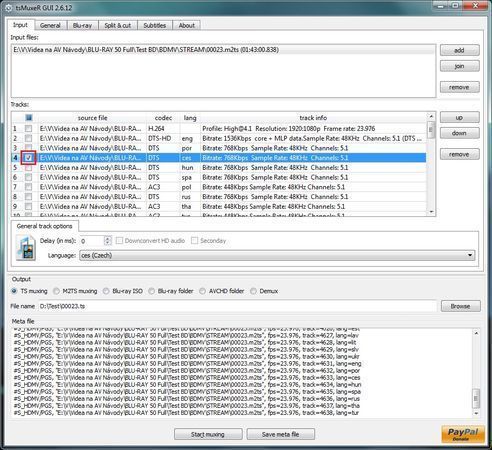Toggle the select-all tracks checkbox in header
The width and height of the screenshot is (492, 450).
coord(29,117)
